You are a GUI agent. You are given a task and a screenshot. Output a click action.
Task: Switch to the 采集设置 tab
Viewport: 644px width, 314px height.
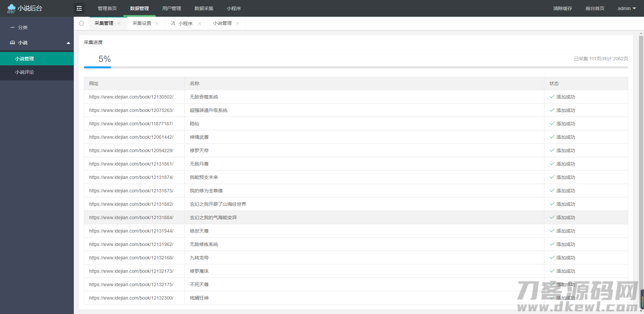(x=142, y=23)
